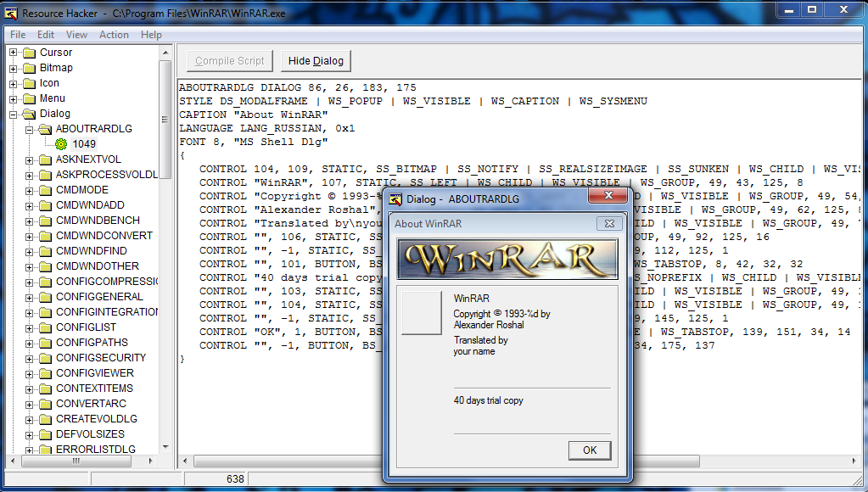This screenshot has height=492, width=868.
Task: Click the Bitmap folder icon
Action: coord(30,68)
